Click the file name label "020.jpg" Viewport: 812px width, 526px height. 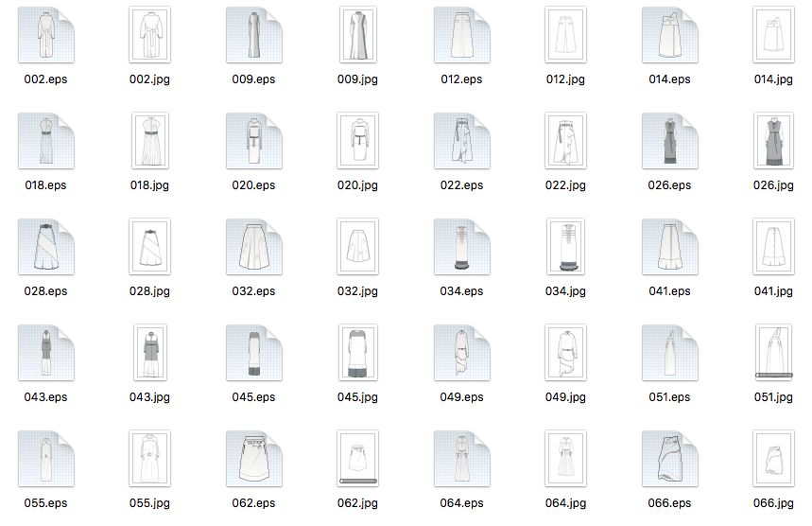(x=358, y=185)
